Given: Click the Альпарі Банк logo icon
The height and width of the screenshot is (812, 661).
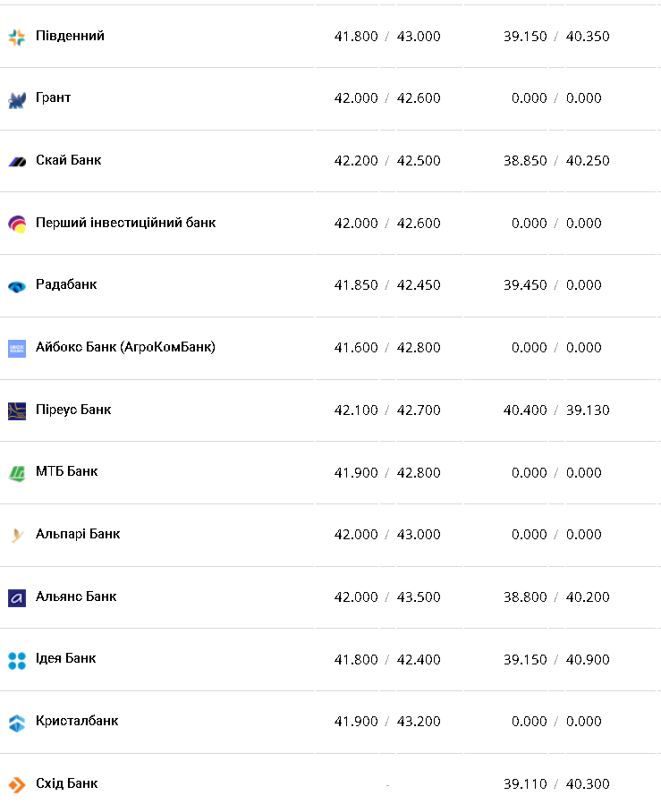Looking at the screenshot, I should pyautogui.click(x=17, y=535).
